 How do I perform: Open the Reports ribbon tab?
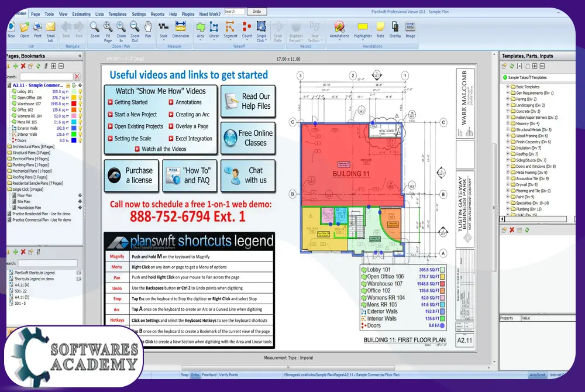157,14
